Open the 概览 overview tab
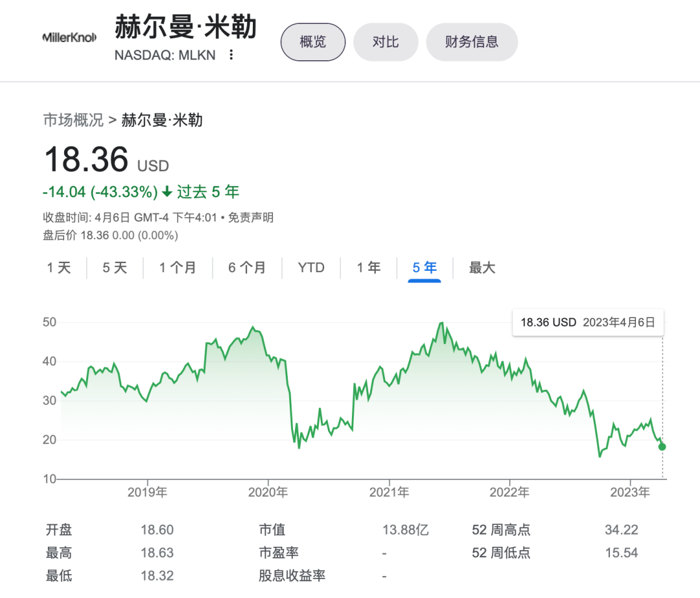Viewport: 700px width, 598px height. click(x=313, y=42)
